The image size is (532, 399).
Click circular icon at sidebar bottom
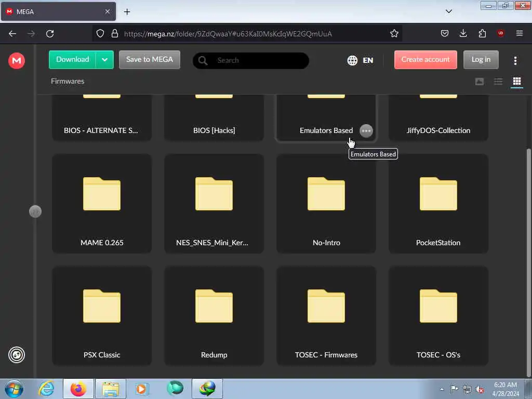click(17, 355)
